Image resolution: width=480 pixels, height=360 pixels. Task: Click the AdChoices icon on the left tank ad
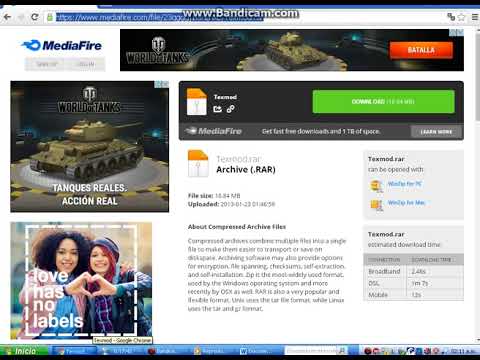pyautogui.click(x=162, y=84)
